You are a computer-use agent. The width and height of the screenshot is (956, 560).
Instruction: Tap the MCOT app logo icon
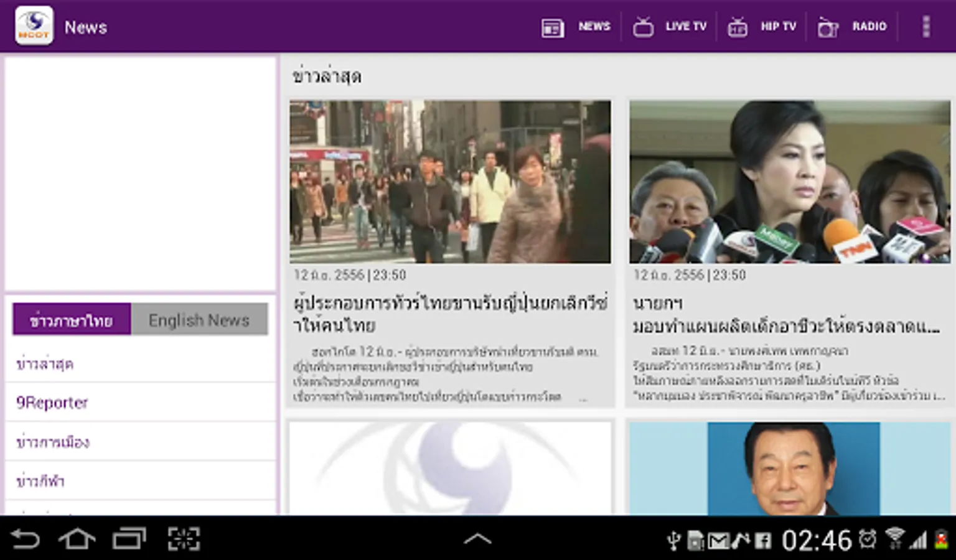click(x=34, y=26)
